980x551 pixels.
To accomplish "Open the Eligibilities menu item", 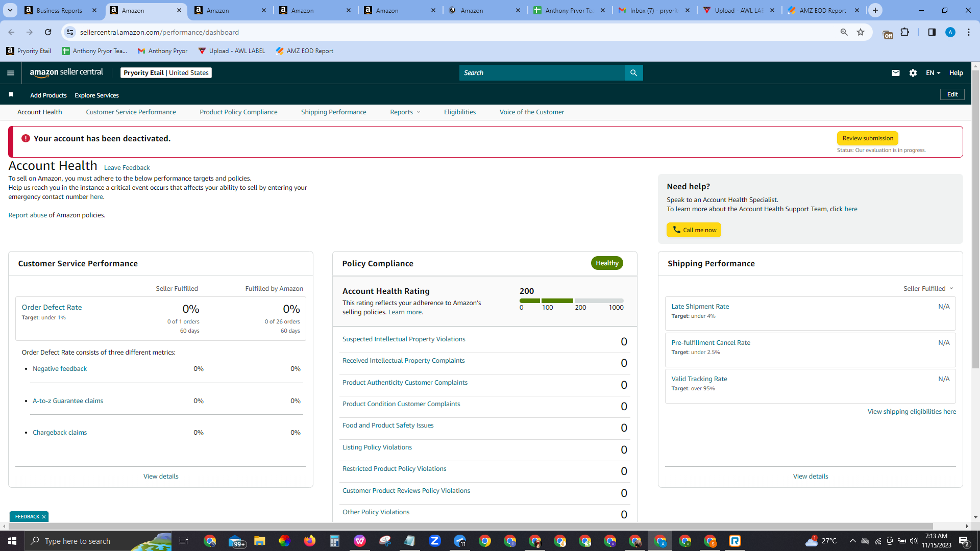I will click(459, 112).
